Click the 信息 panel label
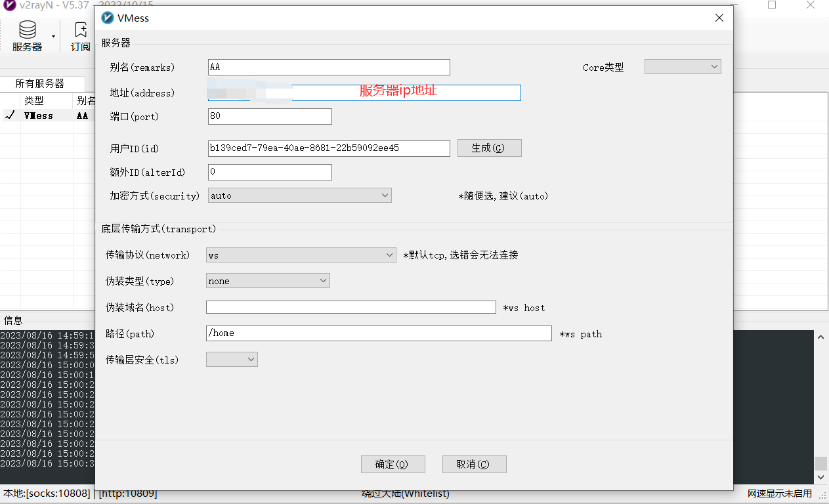The height and width of the screenshot is (504, 829). pyautogui.click(x=13, y=320)
